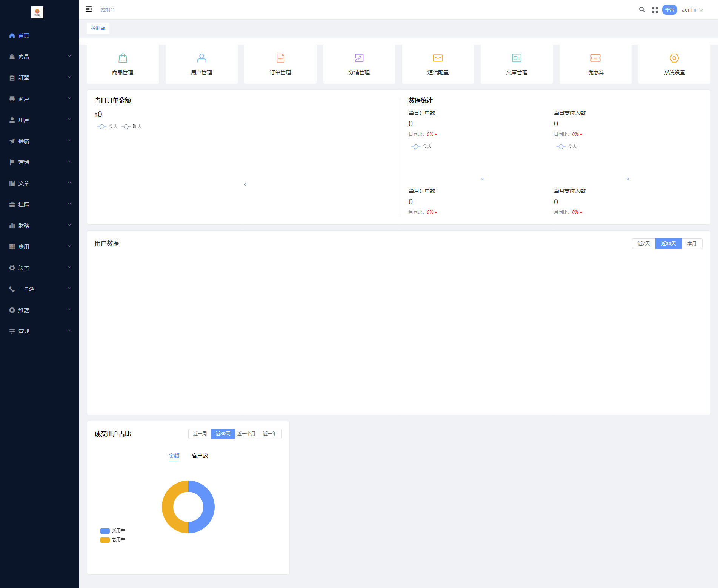Expand the 商品 sidebar menu

[40, 57]
